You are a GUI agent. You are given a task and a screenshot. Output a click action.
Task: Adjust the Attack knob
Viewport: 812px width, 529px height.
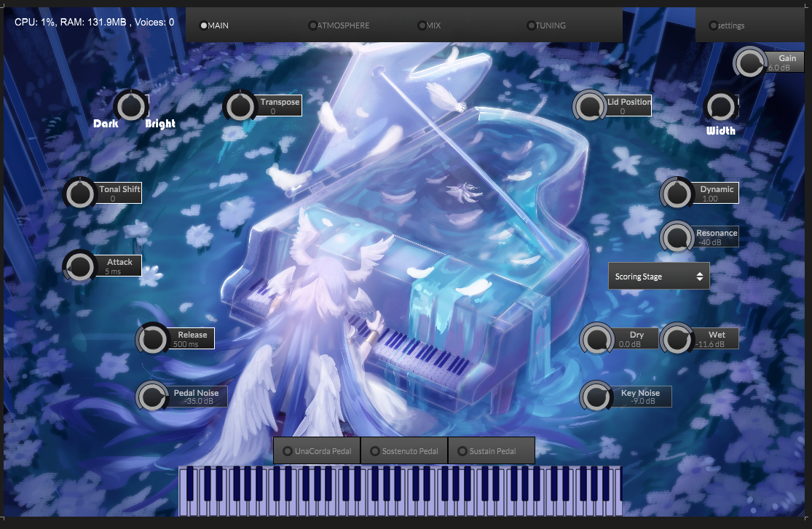(80, 266)
